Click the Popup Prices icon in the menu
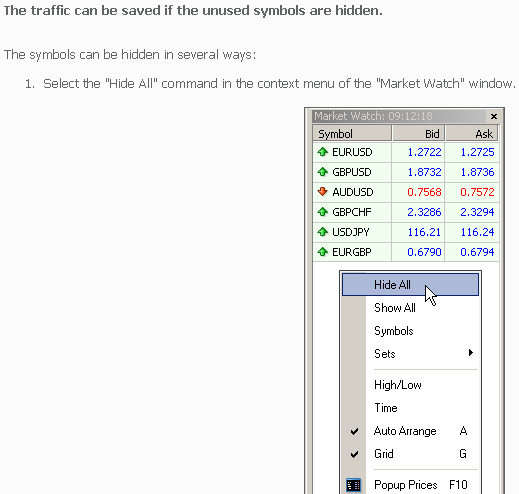The height and width of the screenshot is (494, 519). (x=353, y=485)
